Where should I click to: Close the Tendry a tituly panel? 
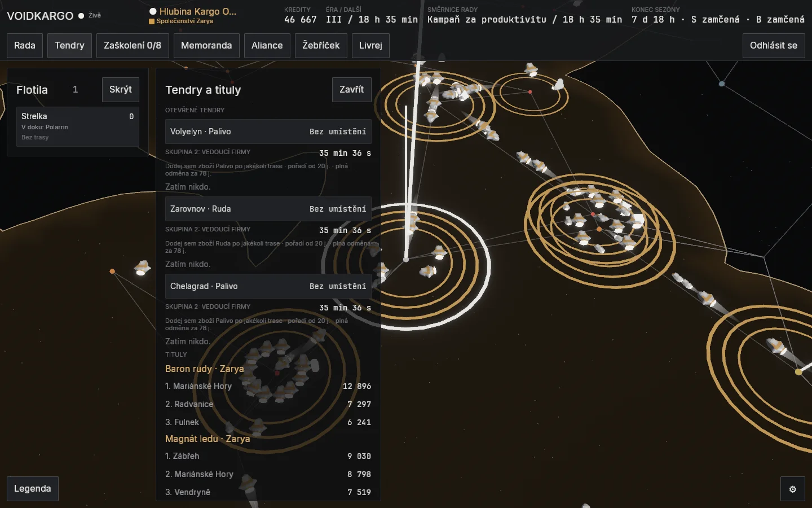(352, 90)
